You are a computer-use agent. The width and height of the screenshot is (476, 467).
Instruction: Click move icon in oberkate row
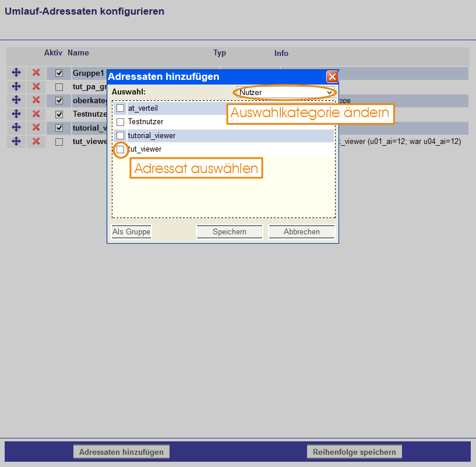click(x=16, y=100)
